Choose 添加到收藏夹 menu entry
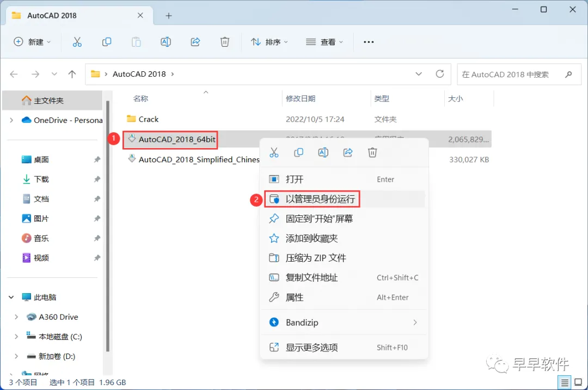 tap(344, 238)
